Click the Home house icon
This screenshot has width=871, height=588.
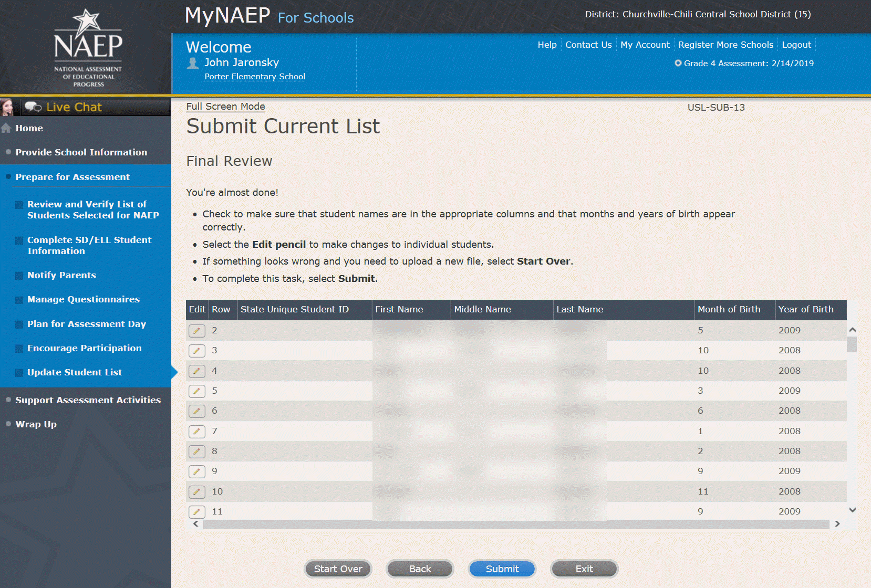coord(6,128)
